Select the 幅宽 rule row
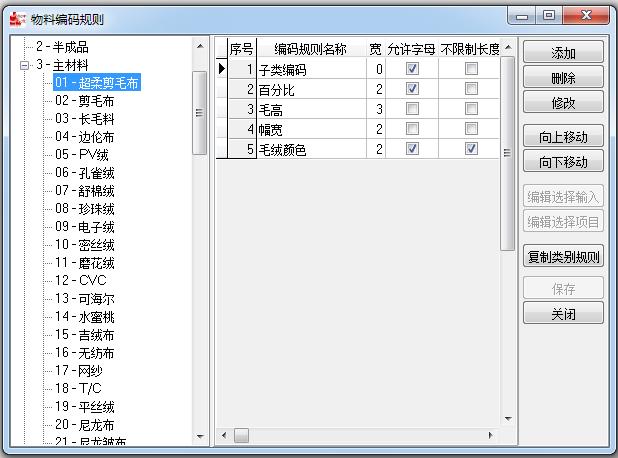The image size is (618, 458). point(310,129)
